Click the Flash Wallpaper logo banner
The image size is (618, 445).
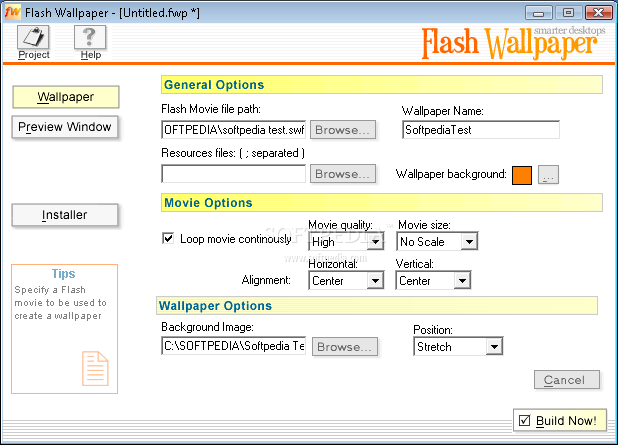pos(513,43)
